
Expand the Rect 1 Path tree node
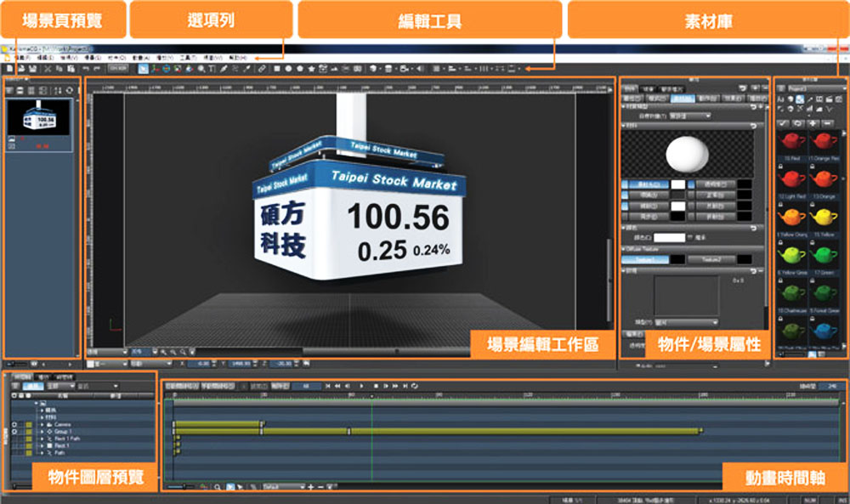[x=42, y=439]
